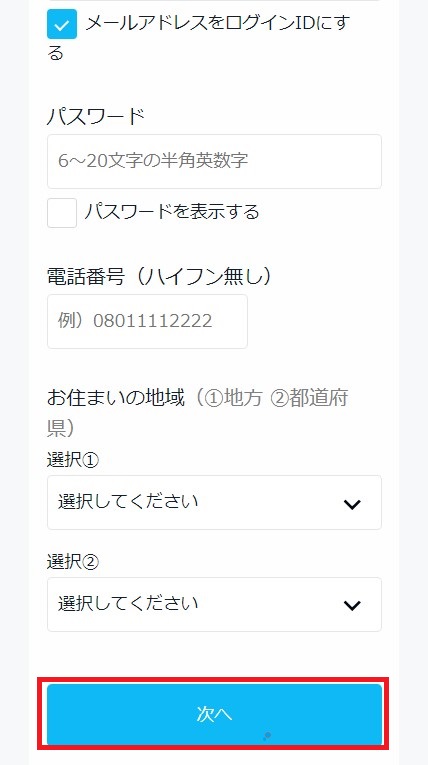The height and width of the screenshot is (765, 428).
Task: Select 選択してください text in 選択② box
Action: click(x=128, y=604)
